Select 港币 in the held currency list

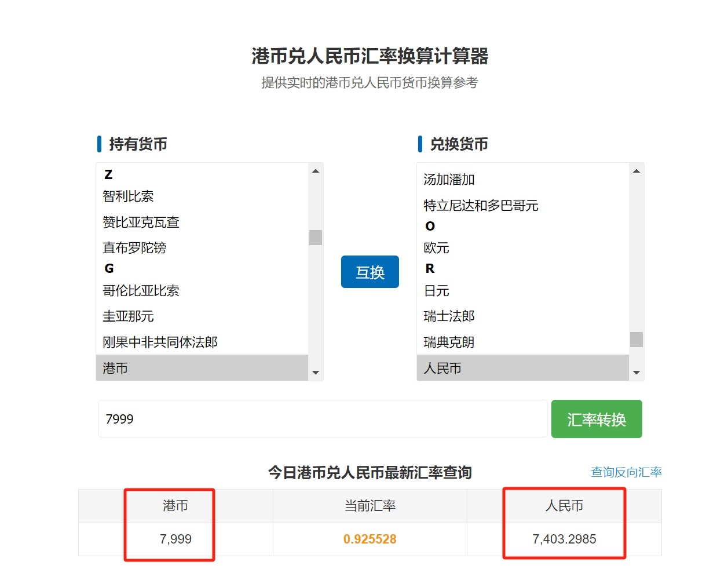[x=202, y=368]
